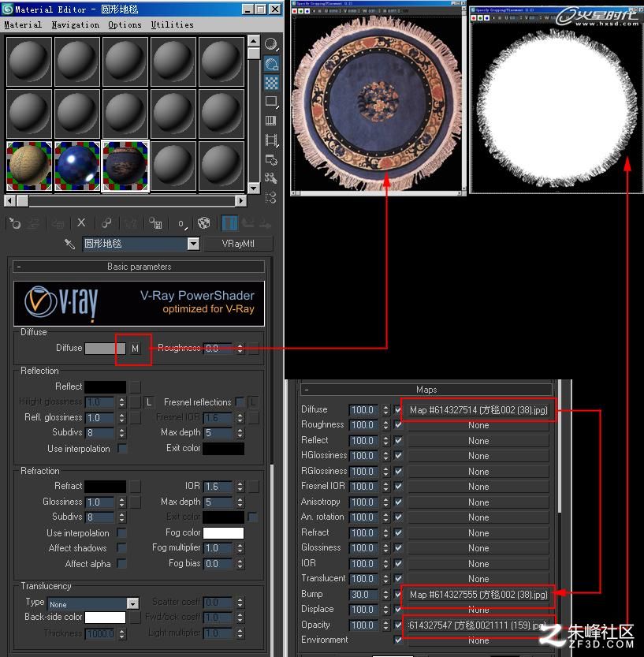Toggle reflection Use interpolation checkbox

(122, 449)
